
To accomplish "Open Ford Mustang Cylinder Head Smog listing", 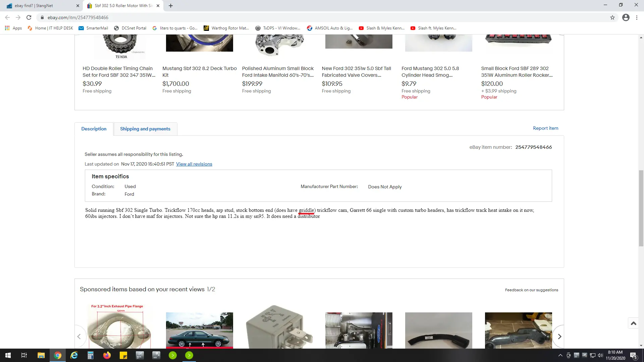I will point(430,72).
